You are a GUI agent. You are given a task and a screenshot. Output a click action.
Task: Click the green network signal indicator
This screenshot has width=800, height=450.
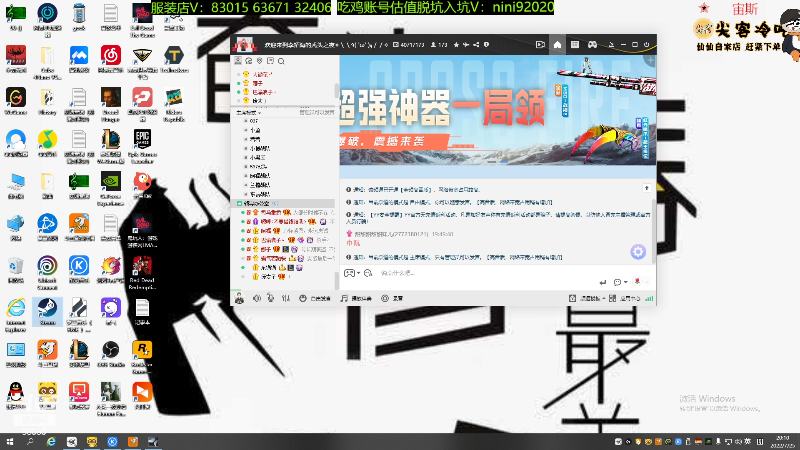click(x=649, y=298)
